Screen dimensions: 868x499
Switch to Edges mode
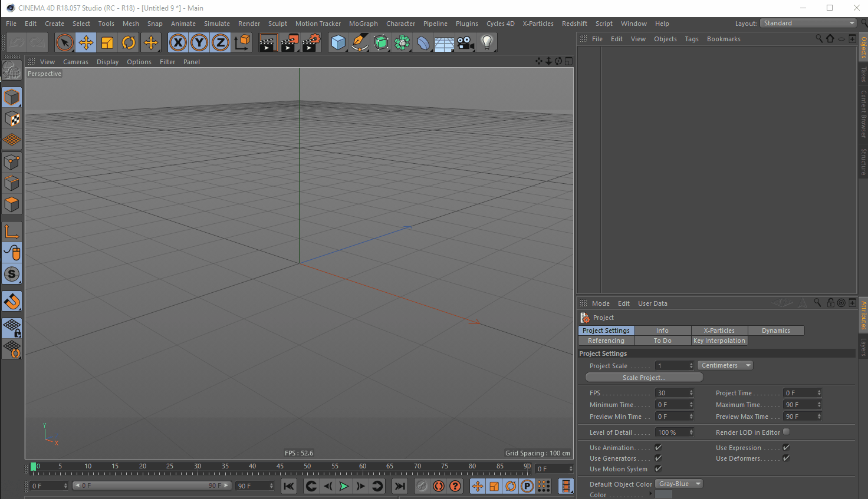point(12,183)
